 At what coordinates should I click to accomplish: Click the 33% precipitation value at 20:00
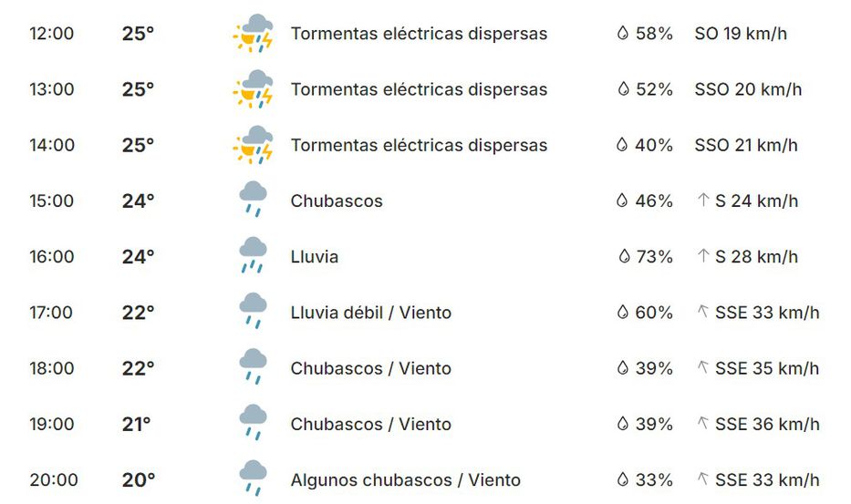point(654,479)
